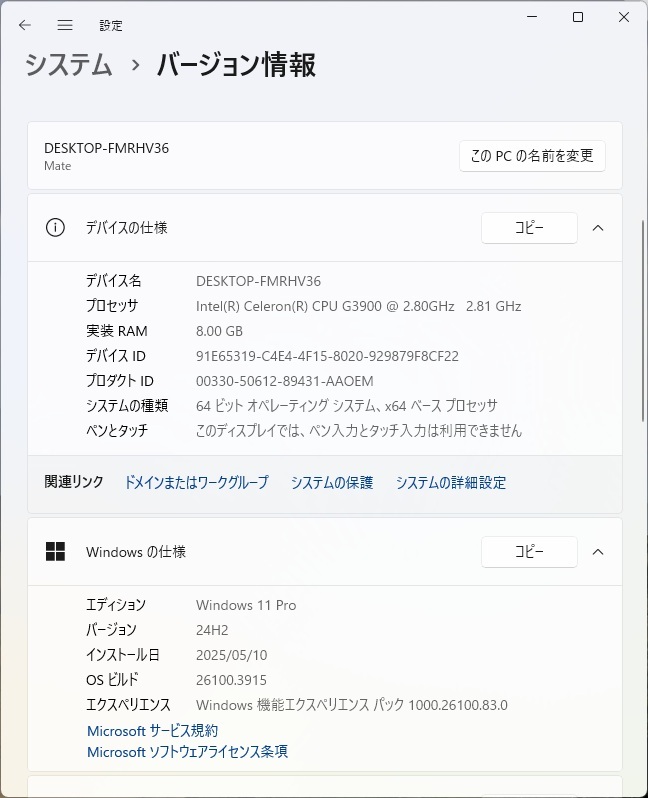The width and height of the screenshot is (648, 798).
Task: Copy device specifications with コピー button
Action: (x=529, y=227)
